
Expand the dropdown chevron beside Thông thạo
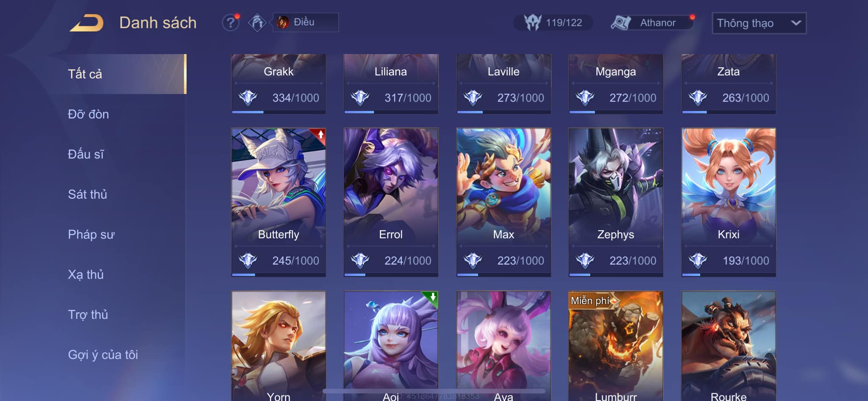(x=796, y=23)
